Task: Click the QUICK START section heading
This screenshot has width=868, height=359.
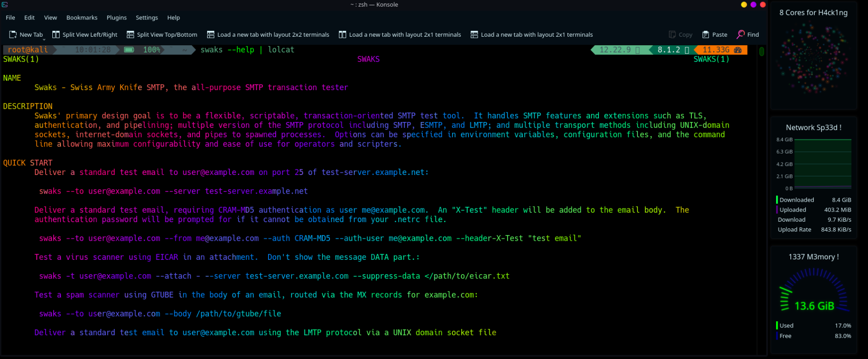Action: (x=28, y=163)
